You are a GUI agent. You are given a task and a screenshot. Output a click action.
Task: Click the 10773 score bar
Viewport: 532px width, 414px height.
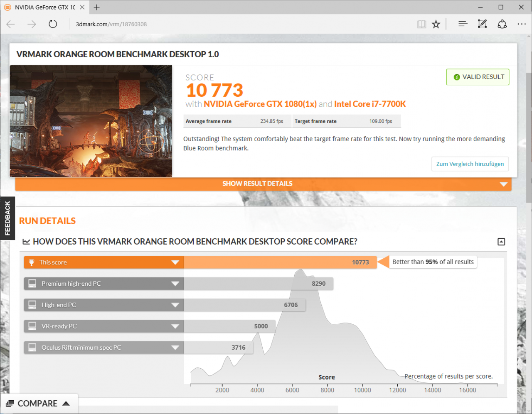tap(280, 262)
